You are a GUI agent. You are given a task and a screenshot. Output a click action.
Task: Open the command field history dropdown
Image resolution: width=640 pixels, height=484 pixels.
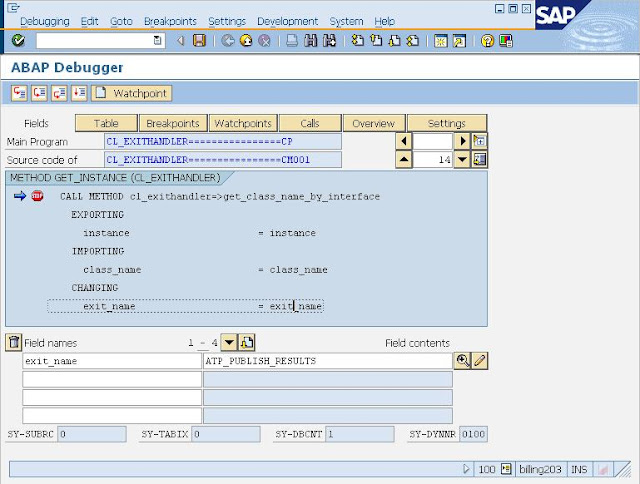coord(157,40)
